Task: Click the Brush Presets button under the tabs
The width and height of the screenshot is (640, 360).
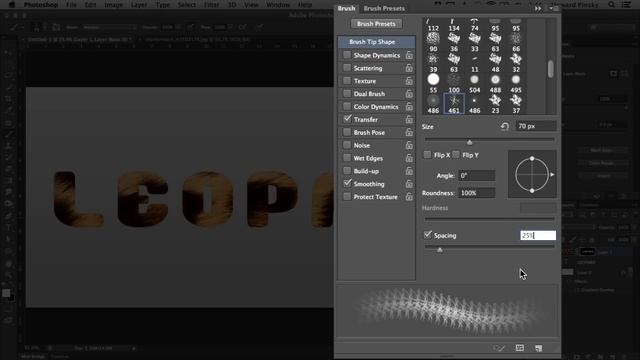Action: [376, 24]
